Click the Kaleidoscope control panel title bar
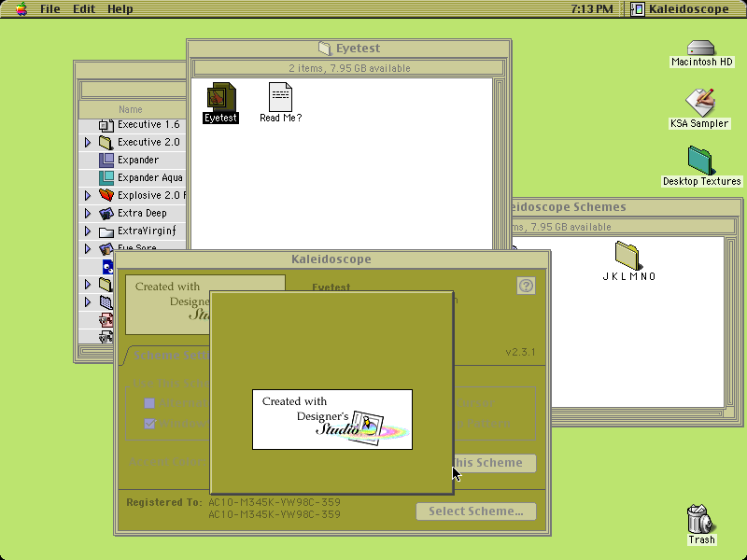Screen dimensions: 747x560 [332, 259]
